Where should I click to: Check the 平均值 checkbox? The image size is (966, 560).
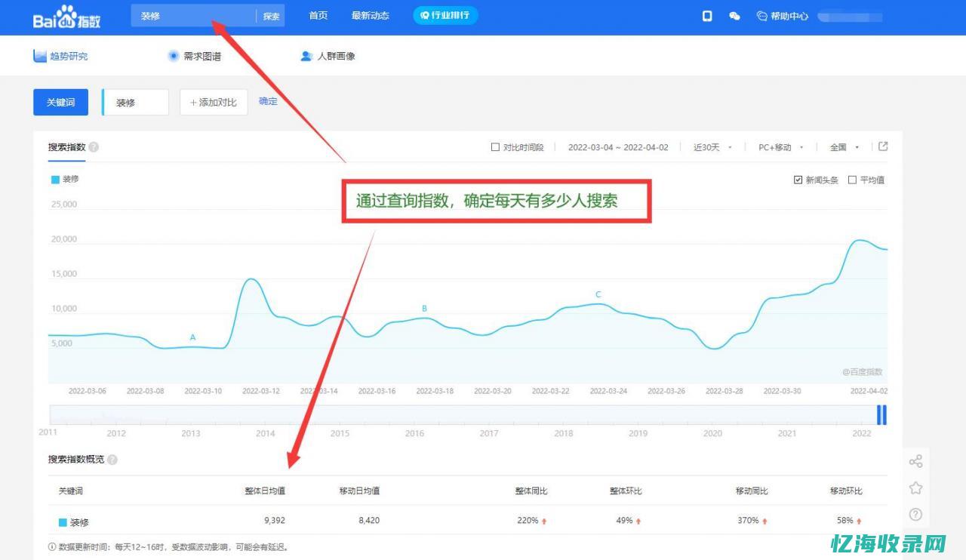coord(854,180)
